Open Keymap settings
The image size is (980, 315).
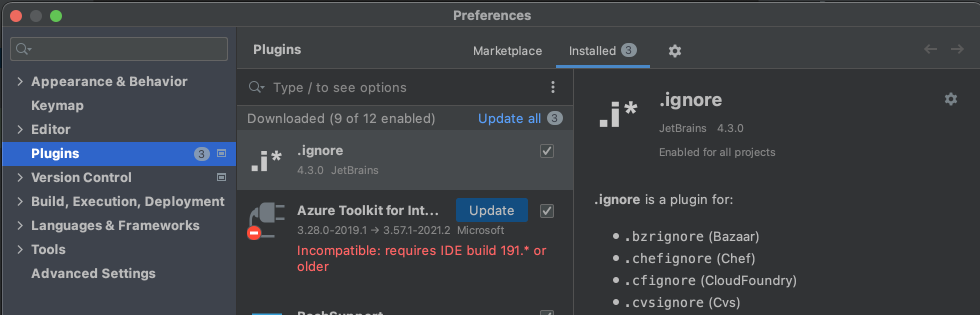(57, 105)
